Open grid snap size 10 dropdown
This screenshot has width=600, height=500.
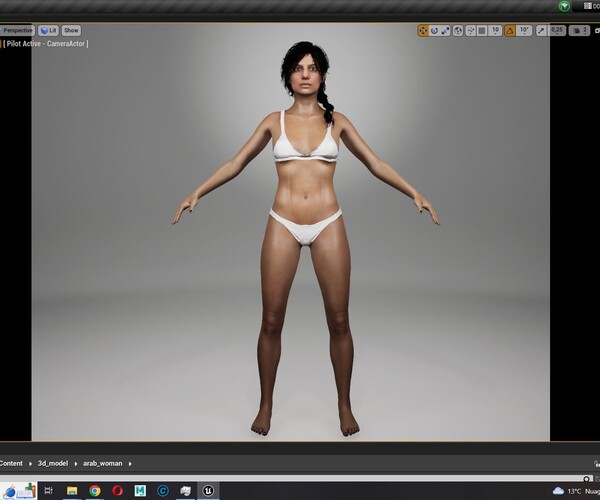496,31
